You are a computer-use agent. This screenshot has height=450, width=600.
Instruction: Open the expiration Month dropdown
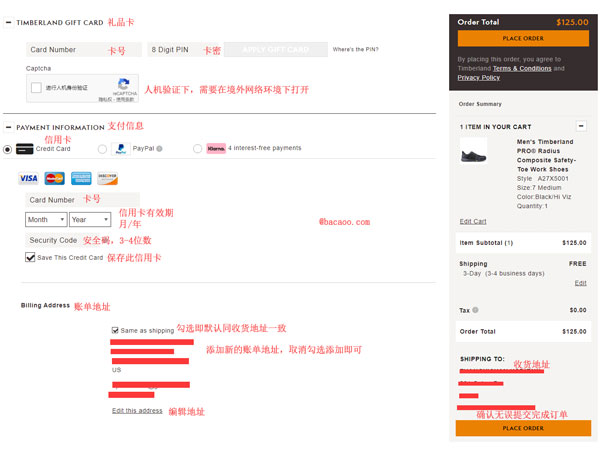(46, 219)
